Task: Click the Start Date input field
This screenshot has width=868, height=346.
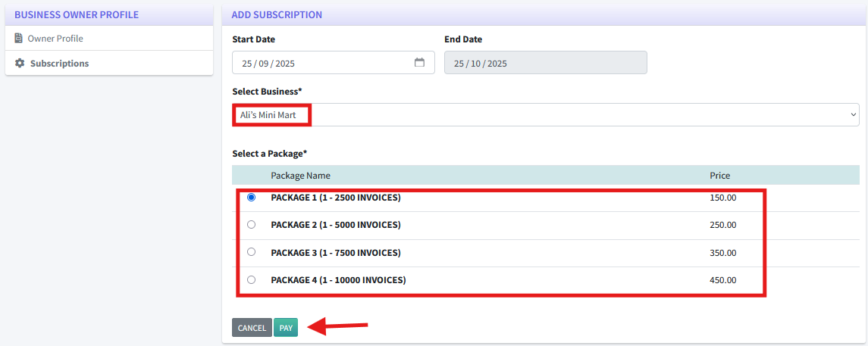Action: 318,63
